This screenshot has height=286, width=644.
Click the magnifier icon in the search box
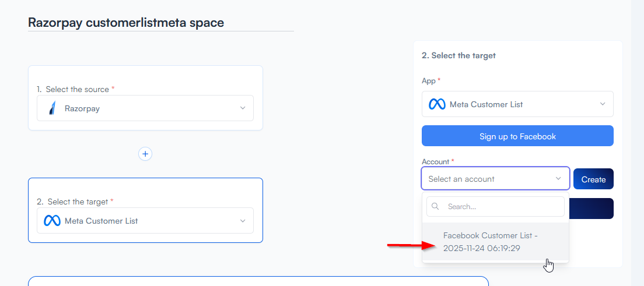[x=435, y=207]
